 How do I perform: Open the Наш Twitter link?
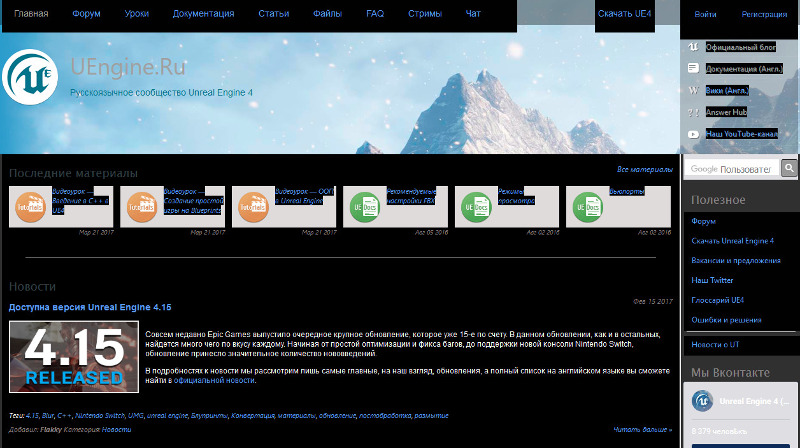click(712, 280)
